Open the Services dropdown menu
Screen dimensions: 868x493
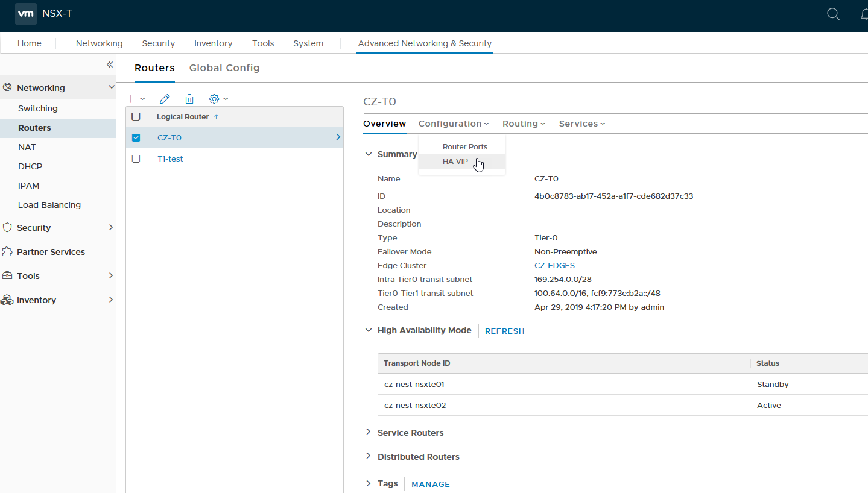click(x=581, y=124)
